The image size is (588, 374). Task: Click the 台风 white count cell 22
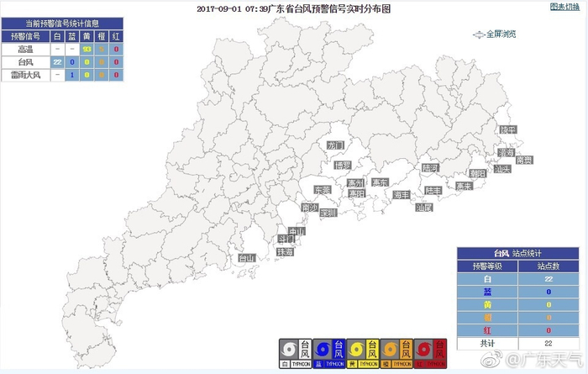coord(57,62)
